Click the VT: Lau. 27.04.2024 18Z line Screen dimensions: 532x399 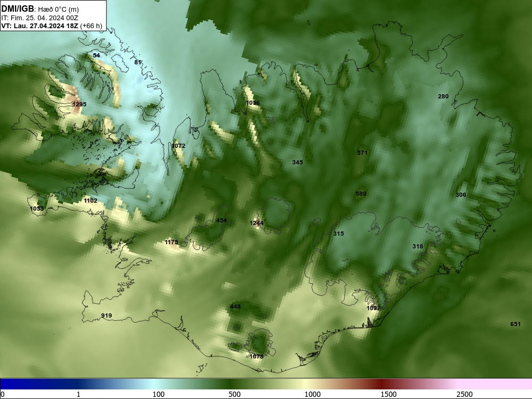(x=40, y=26)
